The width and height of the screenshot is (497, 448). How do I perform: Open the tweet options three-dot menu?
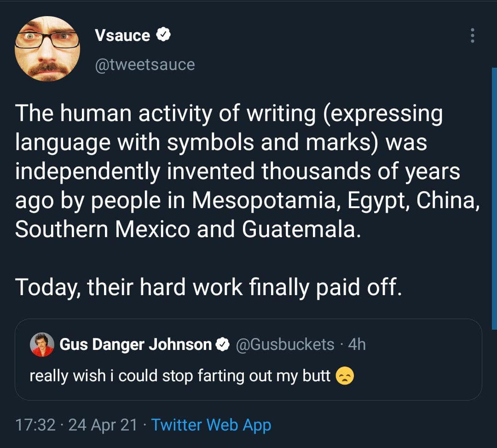coord(472,35)
